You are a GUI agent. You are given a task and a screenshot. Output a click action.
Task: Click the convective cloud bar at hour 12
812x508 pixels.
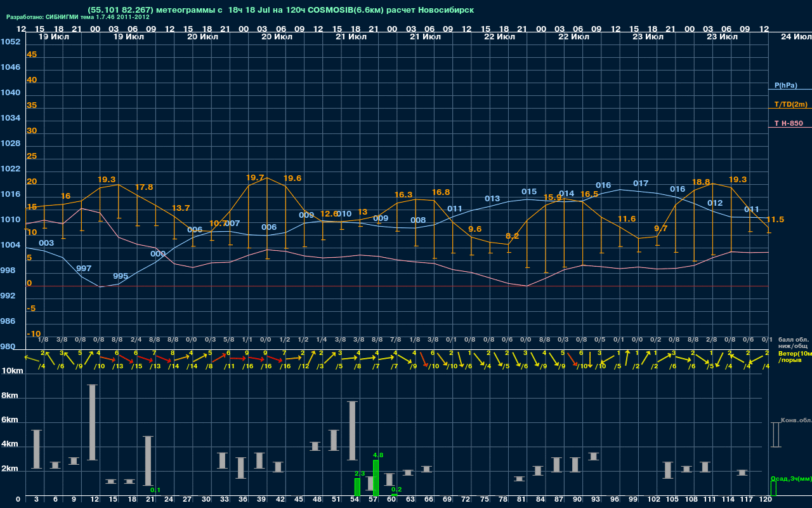click(93, 422)
